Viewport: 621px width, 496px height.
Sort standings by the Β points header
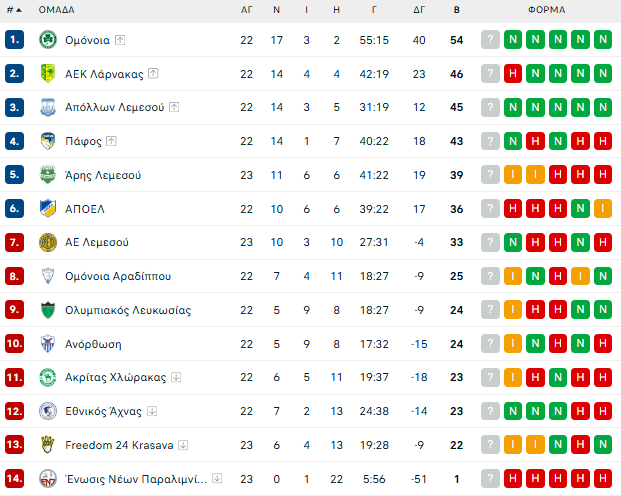[457, 10]
